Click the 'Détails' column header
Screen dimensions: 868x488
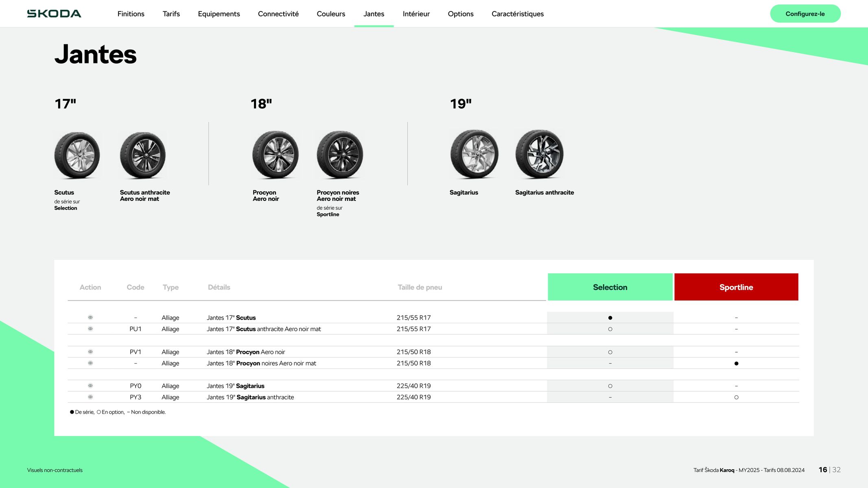(219, 287)
